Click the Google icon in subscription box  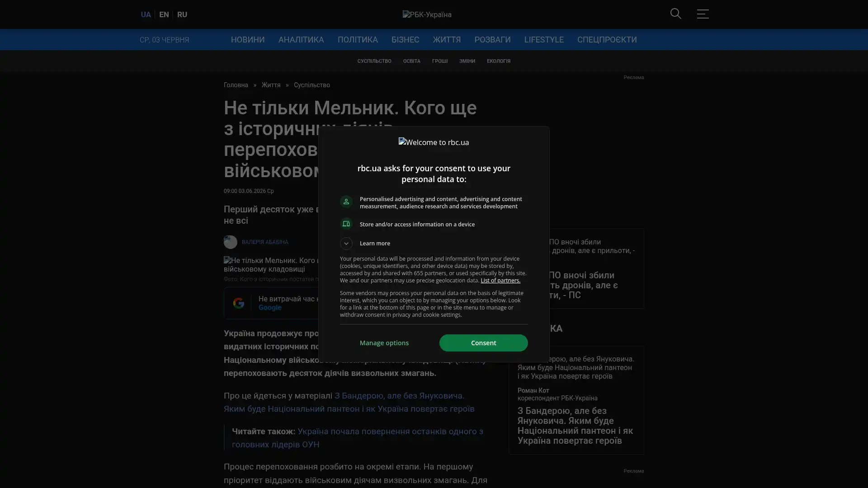[x=238, y=303]
